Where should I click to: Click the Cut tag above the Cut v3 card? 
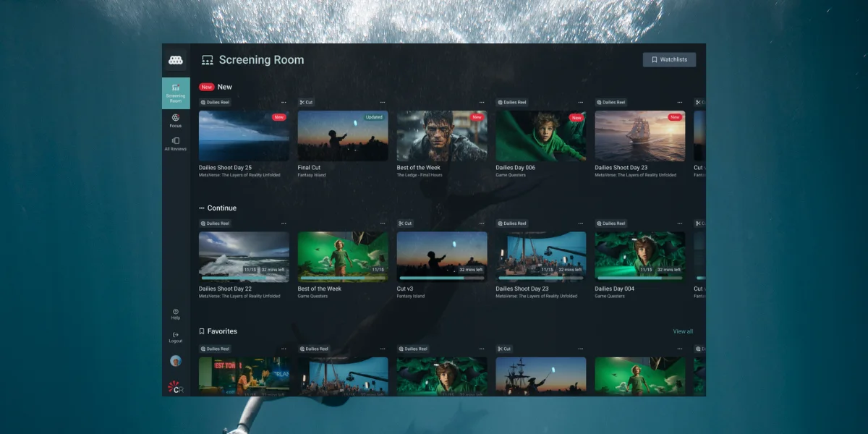pyautogui.click(x=405, y=224)
